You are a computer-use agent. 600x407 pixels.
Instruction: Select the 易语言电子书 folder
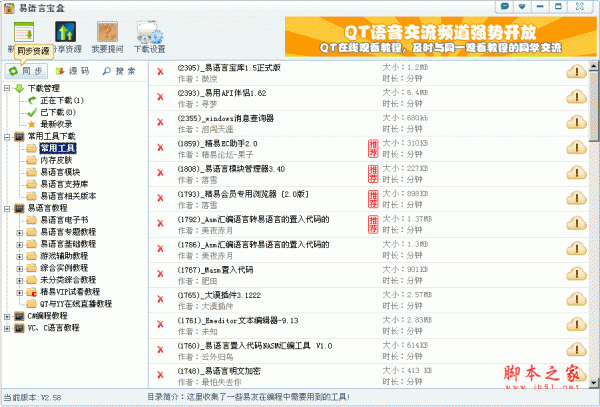[64, 220]
